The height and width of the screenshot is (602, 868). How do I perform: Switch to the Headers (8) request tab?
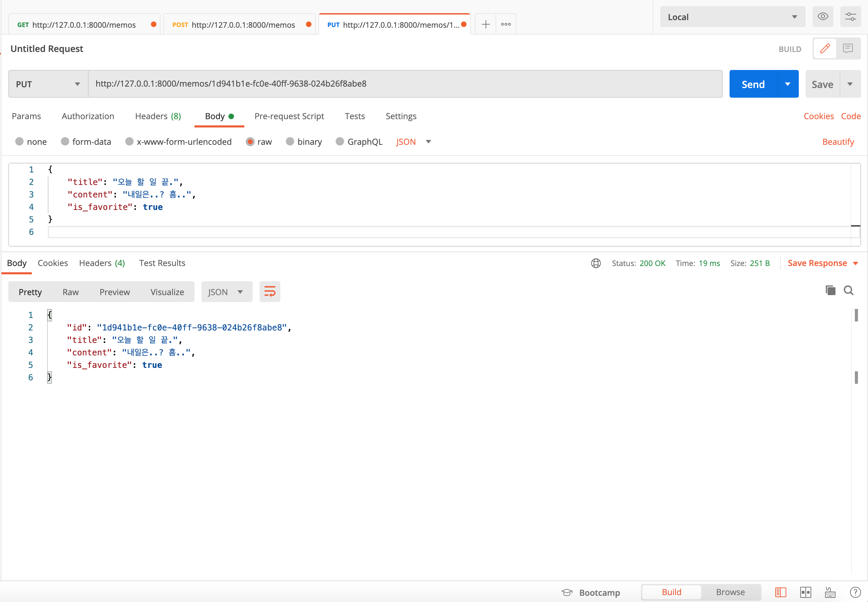pos(158,116)
